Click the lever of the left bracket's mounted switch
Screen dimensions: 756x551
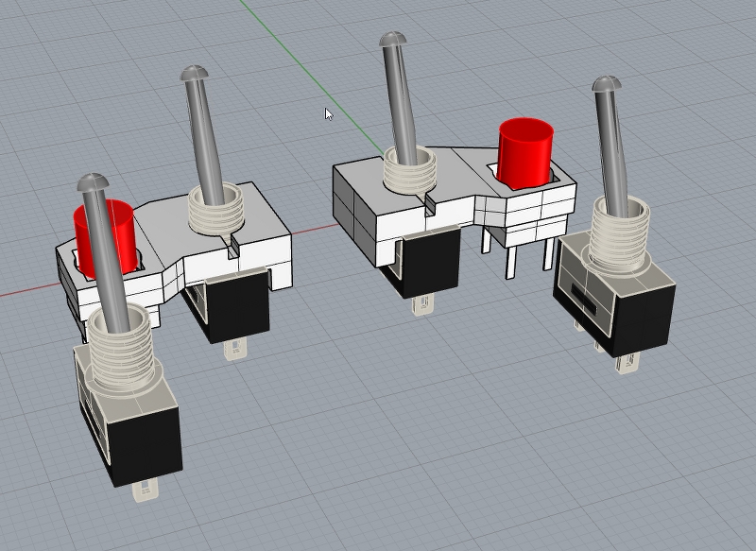coord(202,135)
